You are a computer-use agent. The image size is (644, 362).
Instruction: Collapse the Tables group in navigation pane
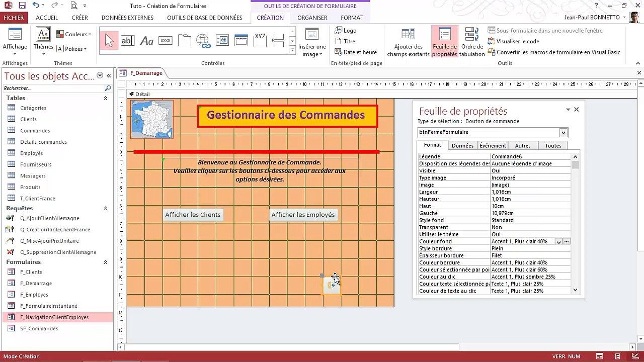pyautogui.click(x=105, y=98)
